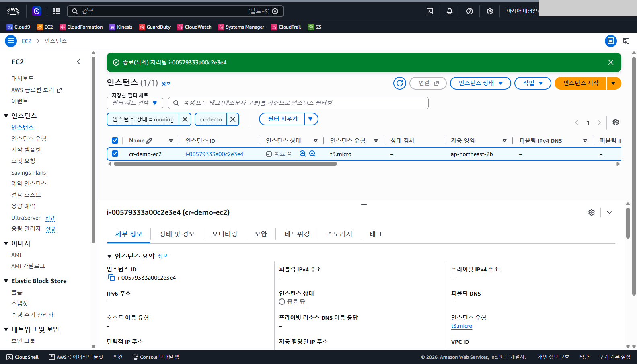Image resolution: width=637 pixels, height=364 pixels.
Task: Open console settings gear in top bar
Action: 490,11
